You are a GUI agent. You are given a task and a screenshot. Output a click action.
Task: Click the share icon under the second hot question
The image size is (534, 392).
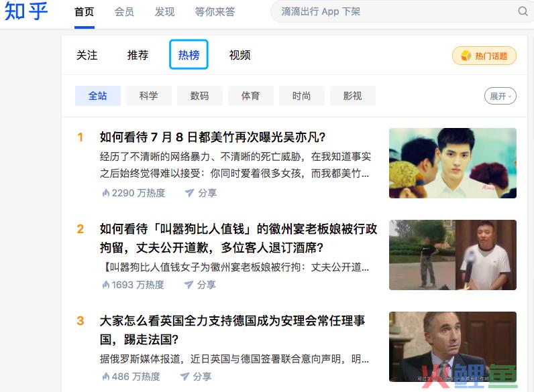(189, 285)
